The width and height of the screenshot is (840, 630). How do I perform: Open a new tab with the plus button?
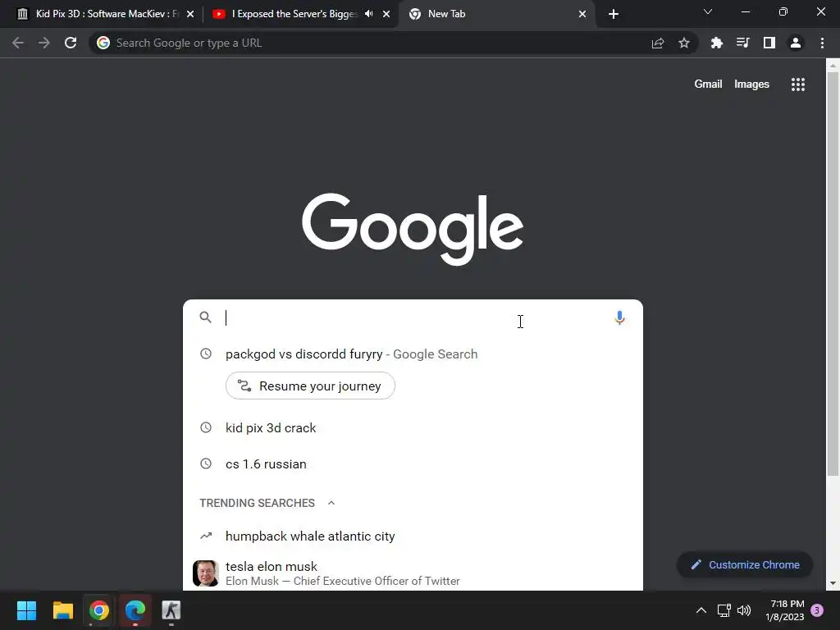614,14
